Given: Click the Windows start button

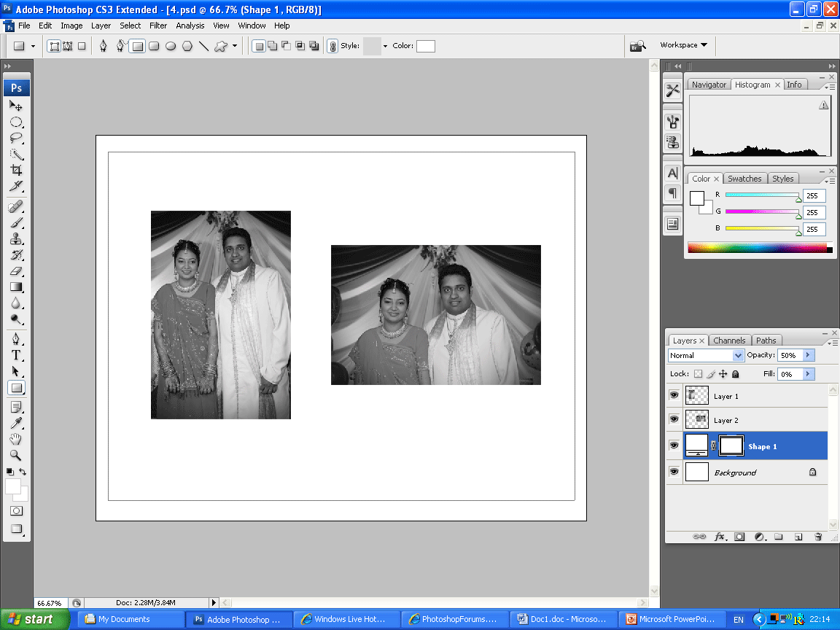Looking at the screenshot, I should coord(35,619).
